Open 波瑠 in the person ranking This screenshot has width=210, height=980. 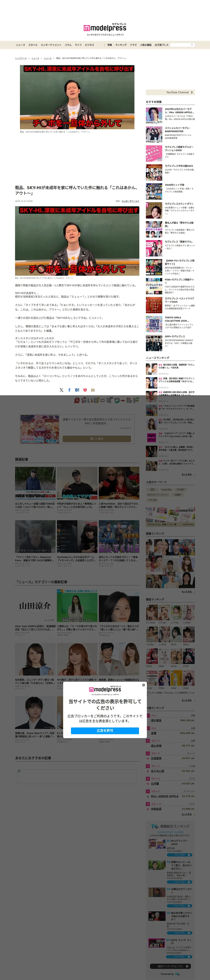(x=154, y=733)
